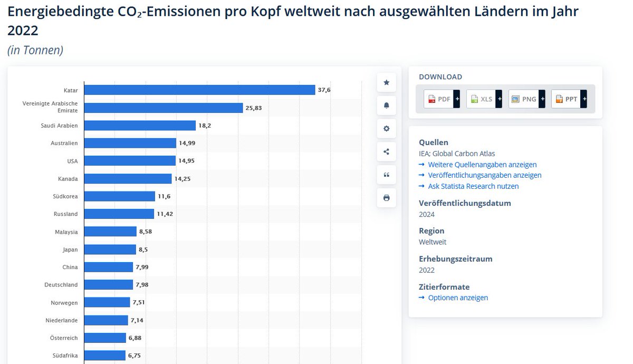The image size is (633, 364).
Task: Click the Katar bar in chart
Action: pyautogui.click(x=199, y=90)
